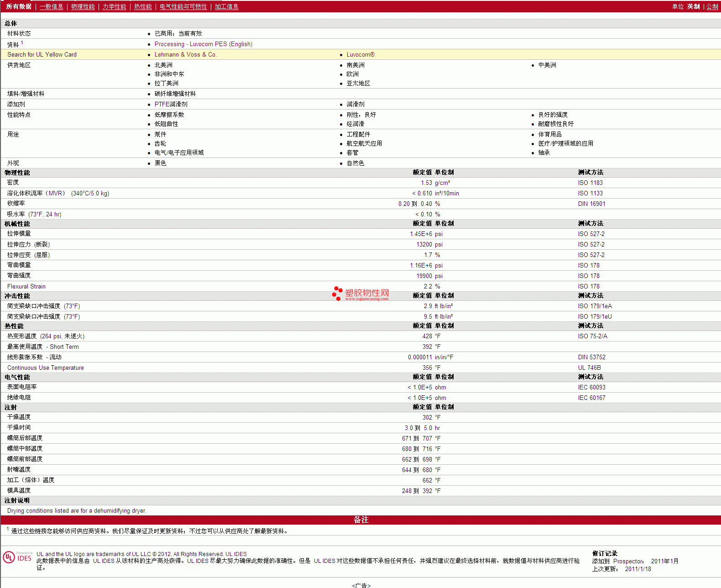Switch units to 公制 (metric)

point(712,6)
